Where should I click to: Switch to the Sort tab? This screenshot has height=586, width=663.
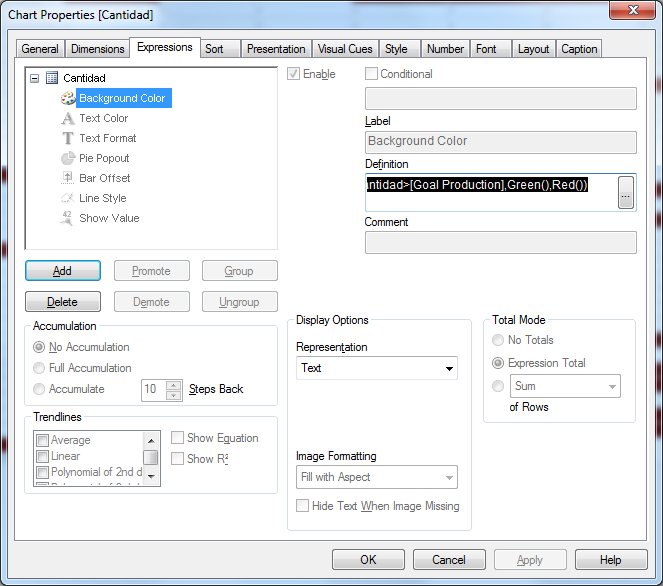coord(220,49)
